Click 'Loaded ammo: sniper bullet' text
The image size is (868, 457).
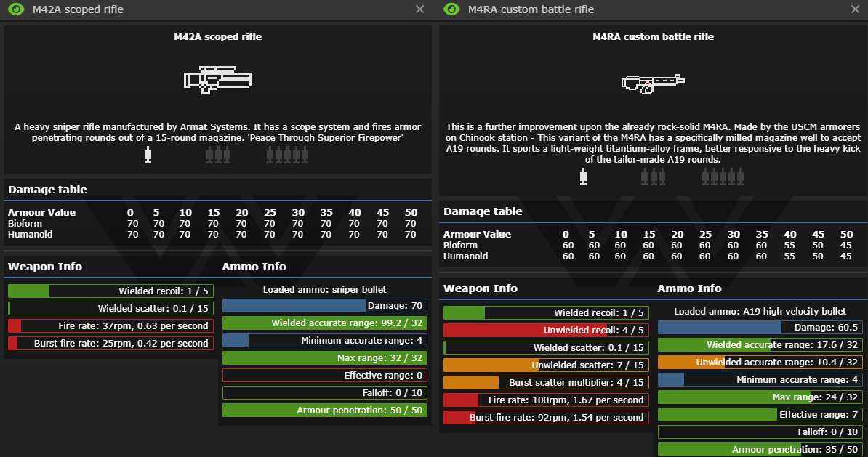[324, 290]
